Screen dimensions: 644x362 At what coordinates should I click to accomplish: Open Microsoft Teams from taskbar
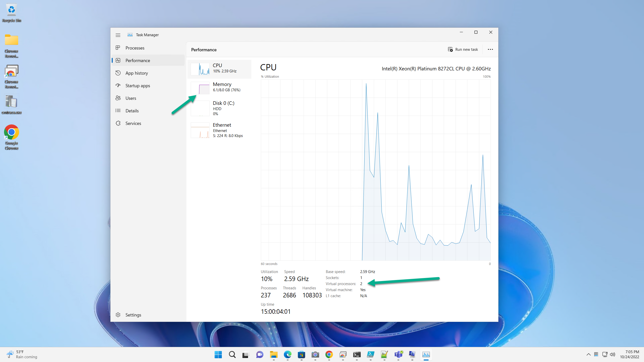398,354
